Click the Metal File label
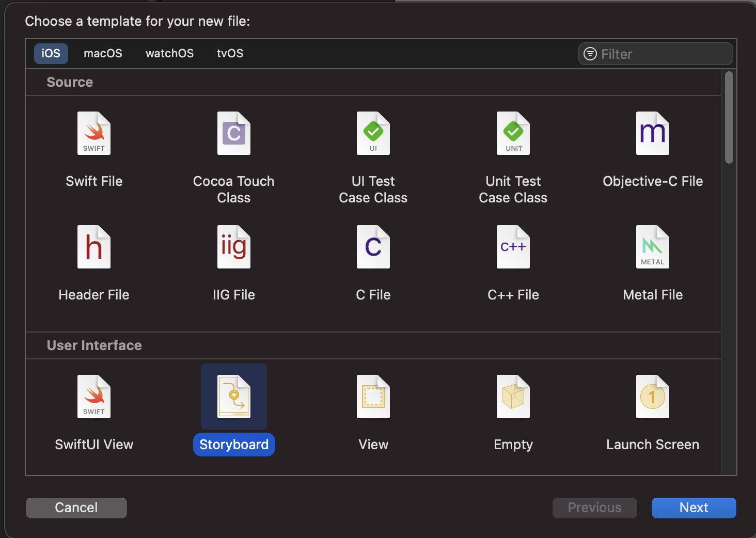The height and width of the screenshot is (538, 756). (x=653, y=295)
